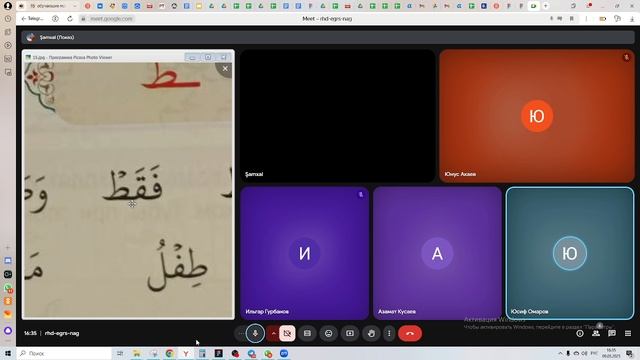Open the browser downloads icon

pos(632,19)
